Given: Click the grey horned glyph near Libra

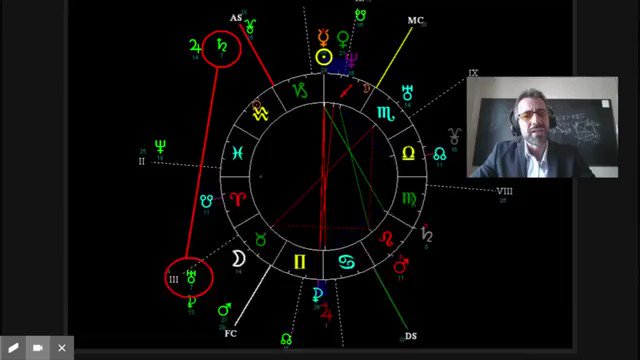Looking at the screenshot, I should 455,137.
